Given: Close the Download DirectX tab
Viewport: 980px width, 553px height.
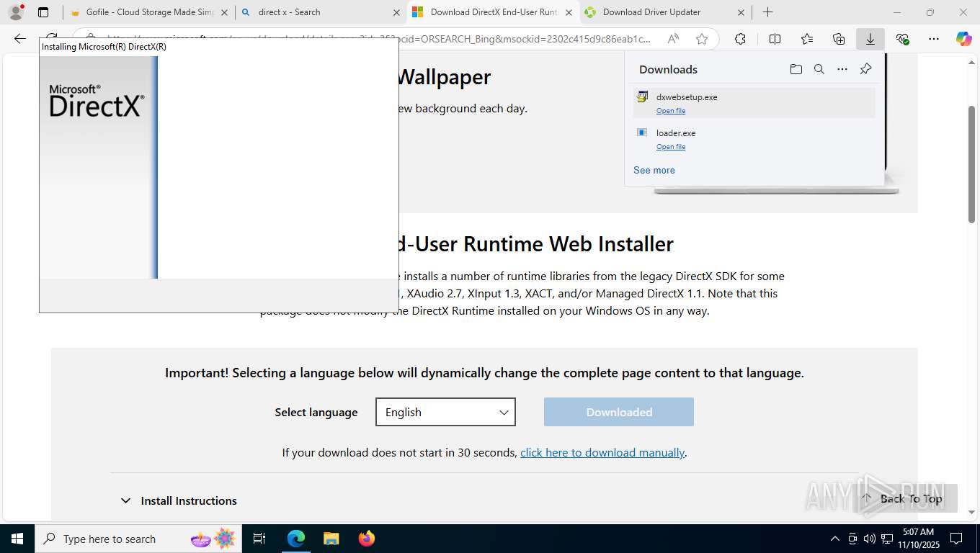Looking at the screenshot, I should [569, 12].
